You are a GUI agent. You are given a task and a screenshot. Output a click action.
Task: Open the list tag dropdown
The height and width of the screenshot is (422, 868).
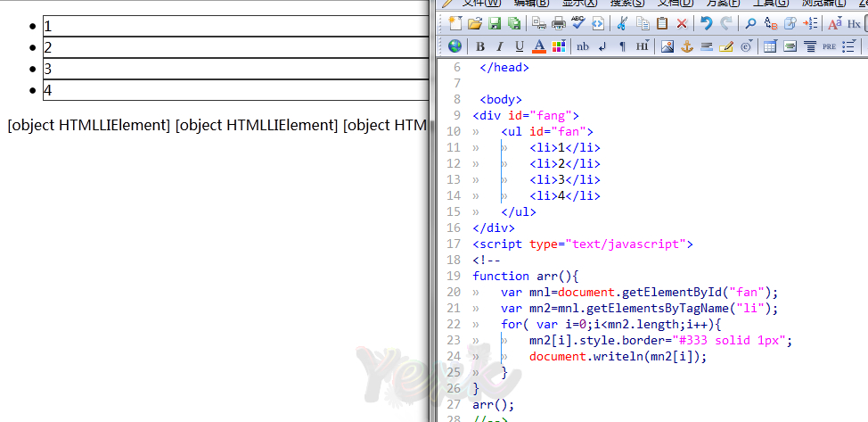point(848,46)
